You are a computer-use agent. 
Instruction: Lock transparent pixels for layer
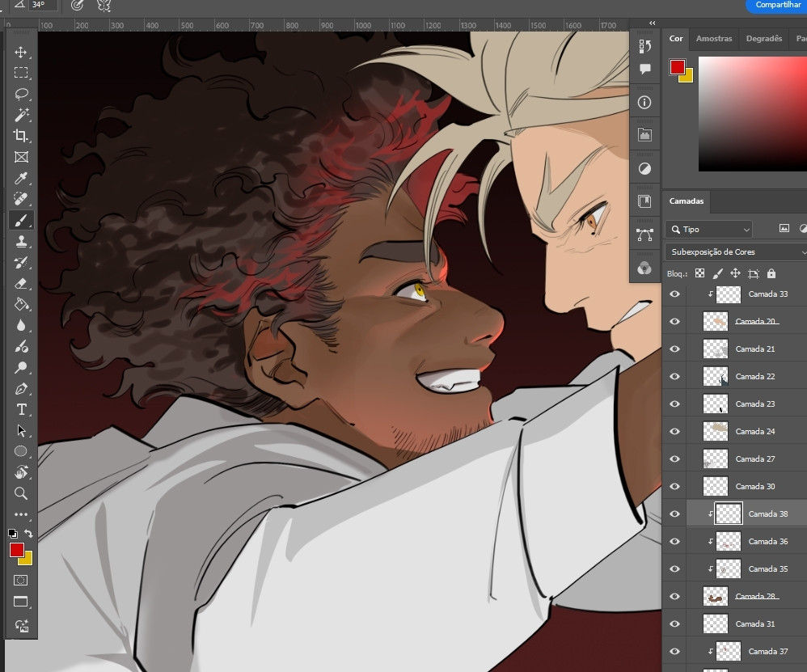[699, 273]
